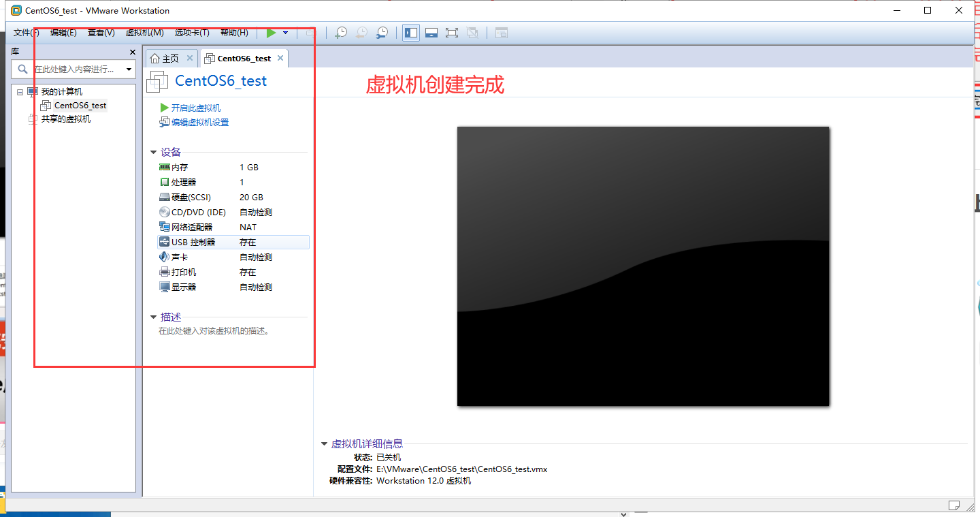Click the black VM screen preview
This screenshot has height=517, width=980.
(643, 266)
